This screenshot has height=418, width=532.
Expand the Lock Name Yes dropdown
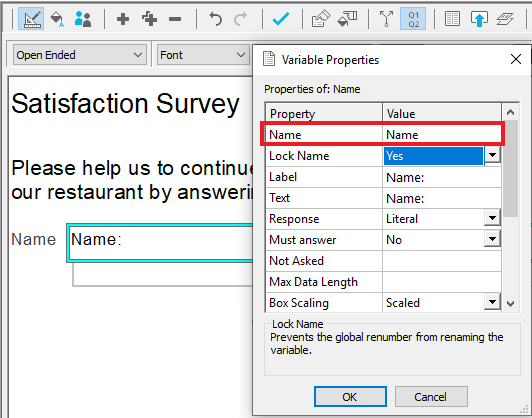click(x=492, y=156)
